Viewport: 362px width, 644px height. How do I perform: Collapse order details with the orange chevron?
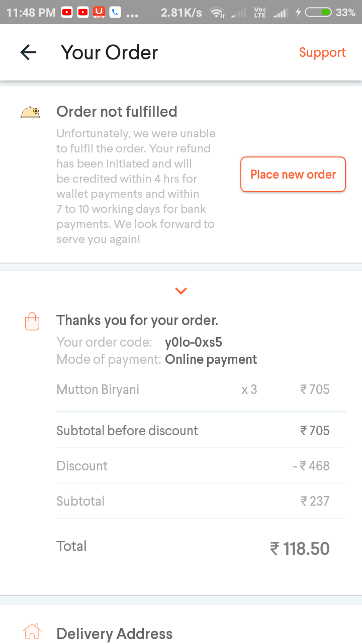click(181, 291)
